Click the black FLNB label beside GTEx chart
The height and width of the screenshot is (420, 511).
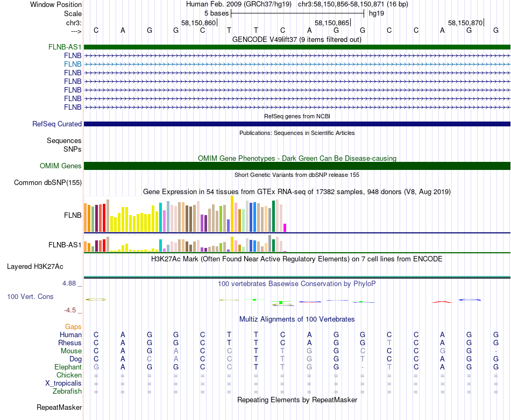pyautogui.click(x=73, y=215)
